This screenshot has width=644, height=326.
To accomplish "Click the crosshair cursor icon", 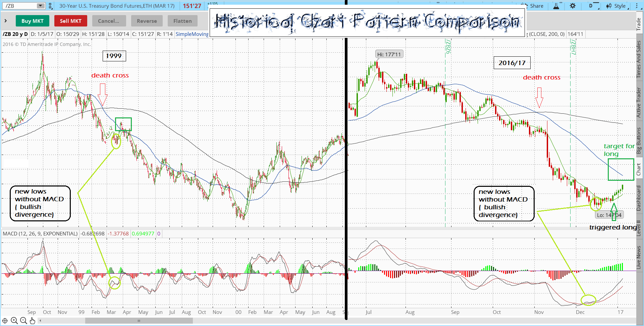I will (5, 321).
